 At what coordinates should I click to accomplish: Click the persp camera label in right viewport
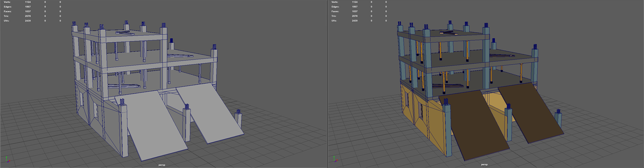pyautogui.click(x=484, y=165)
